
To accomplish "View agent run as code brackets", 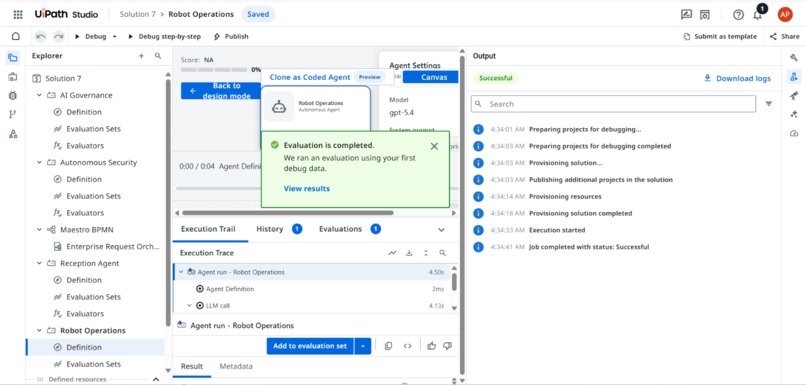I will (408, 346).
